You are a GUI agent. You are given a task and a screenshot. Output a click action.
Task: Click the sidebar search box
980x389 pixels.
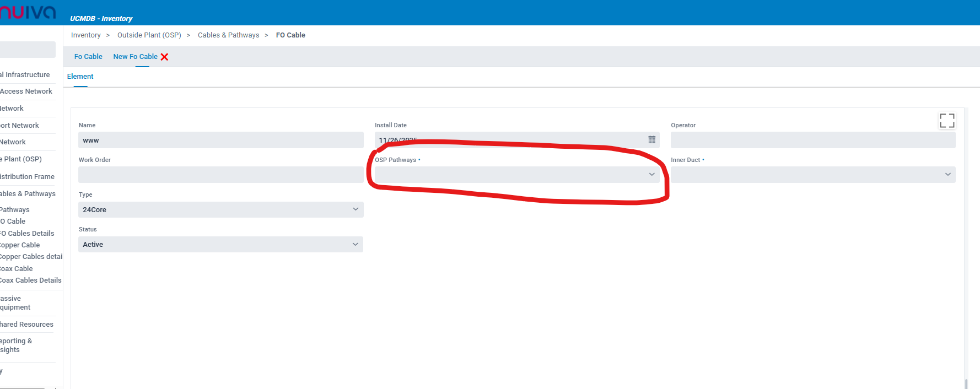pos(28,50)
